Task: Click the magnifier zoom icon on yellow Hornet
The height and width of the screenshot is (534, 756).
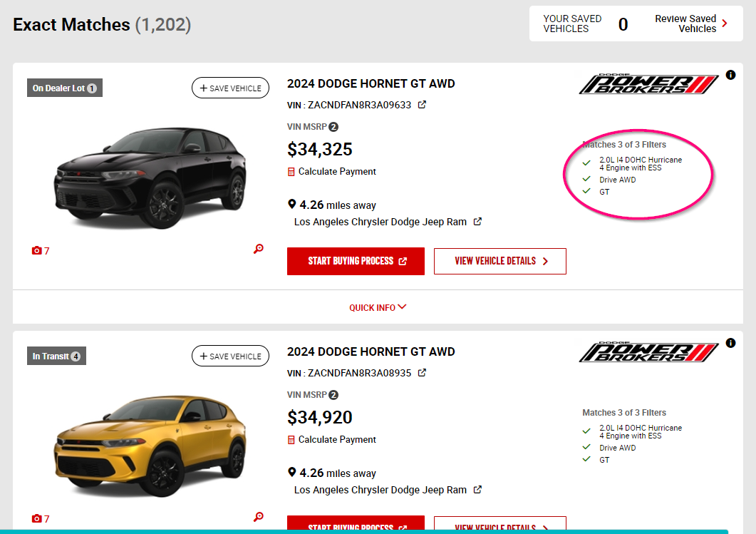Action: (259, 517)
